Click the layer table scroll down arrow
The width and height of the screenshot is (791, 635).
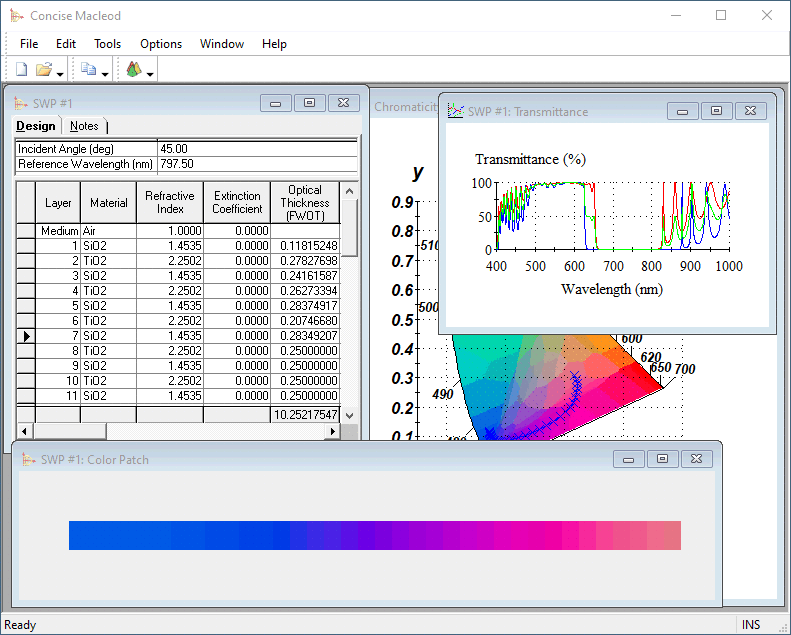(x=349, y=416)
